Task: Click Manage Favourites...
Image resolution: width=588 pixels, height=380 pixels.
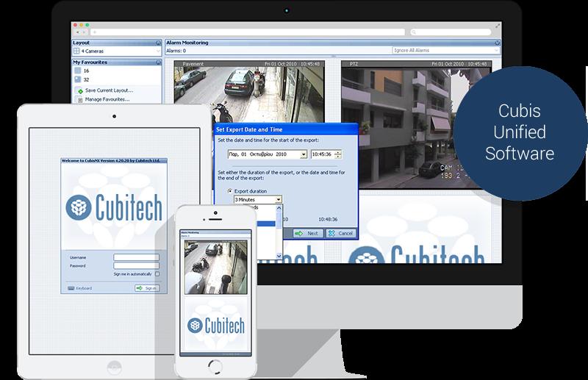Action: pos(107,99)
